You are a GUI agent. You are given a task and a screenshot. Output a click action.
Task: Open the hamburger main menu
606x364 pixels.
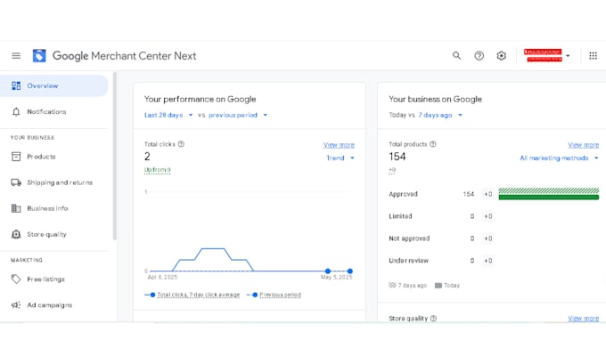[x=16, y=56]
